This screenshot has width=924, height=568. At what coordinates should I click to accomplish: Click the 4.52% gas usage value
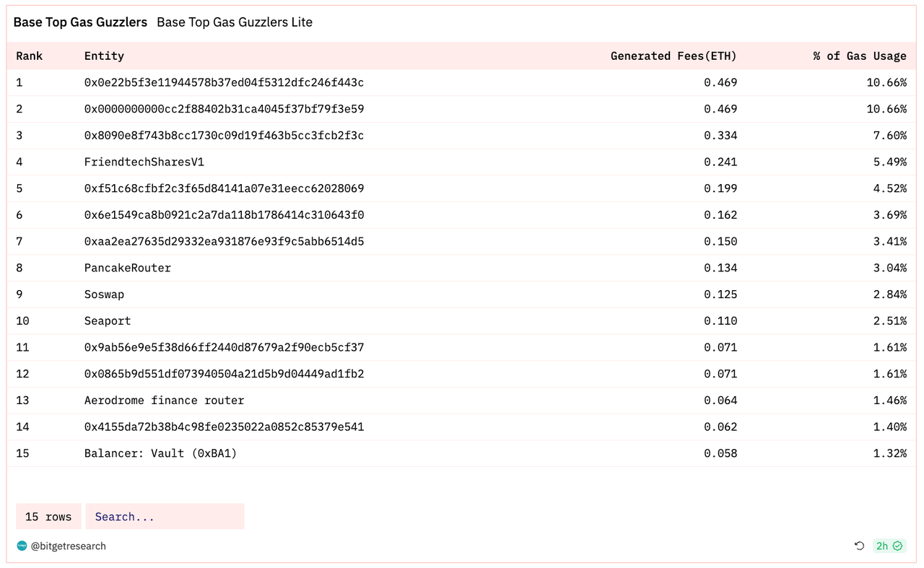tap(890, 188)
